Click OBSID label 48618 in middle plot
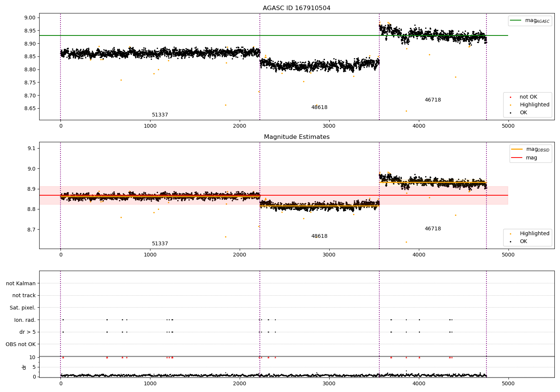This screenshot has height=392, width=560. [x=319, y=236]
